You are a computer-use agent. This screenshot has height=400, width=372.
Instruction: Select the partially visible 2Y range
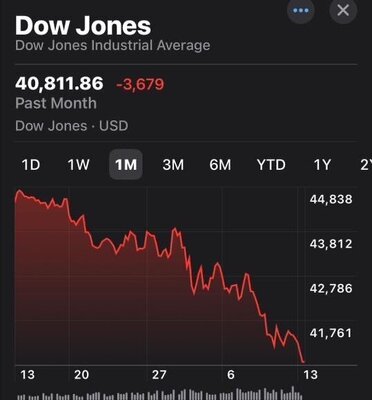366,165
